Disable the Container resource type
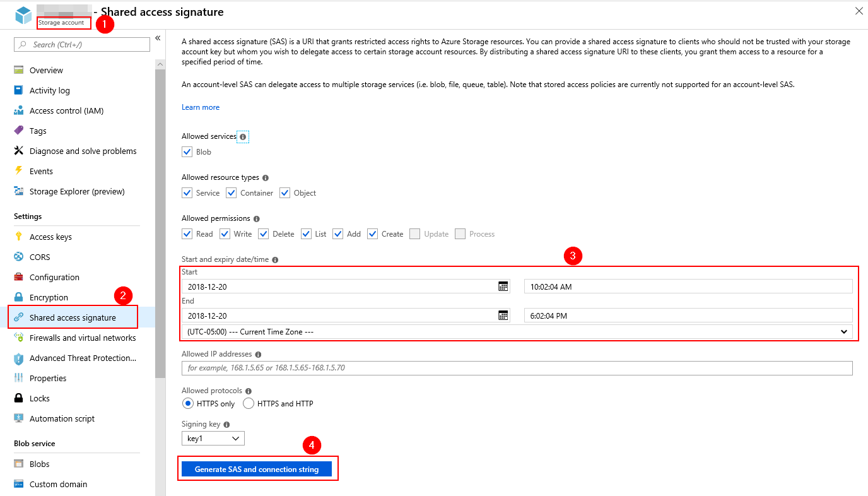This screenshot has width=868, height=496. click(231, 192)
